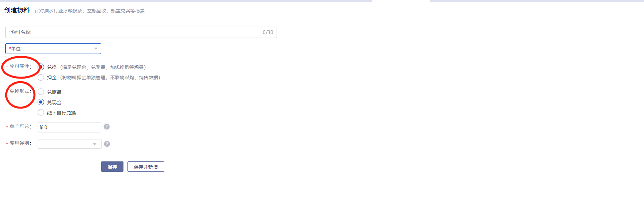Click the 保存并新增 button
644x207 pixels.
click(145, 167)
